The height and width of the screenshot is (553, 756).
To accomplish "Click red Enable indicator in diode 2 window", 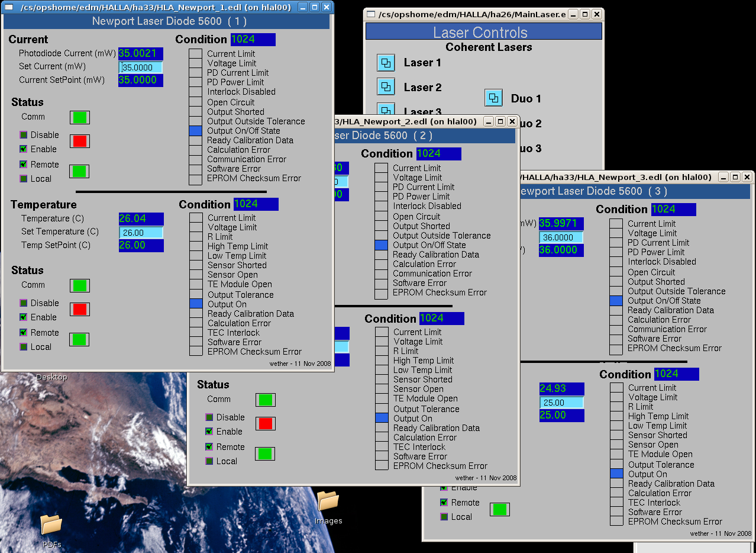I will [x=266, y=423].
